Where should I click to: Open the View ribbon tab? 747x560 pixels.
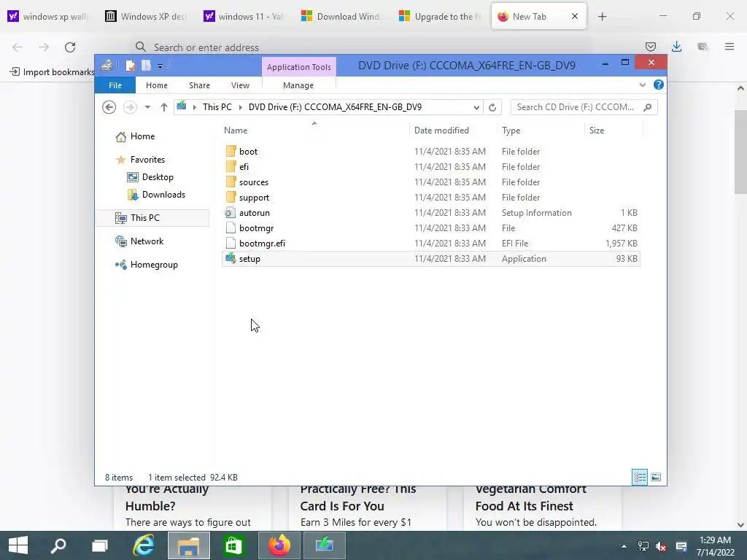[x=240, y=85]
